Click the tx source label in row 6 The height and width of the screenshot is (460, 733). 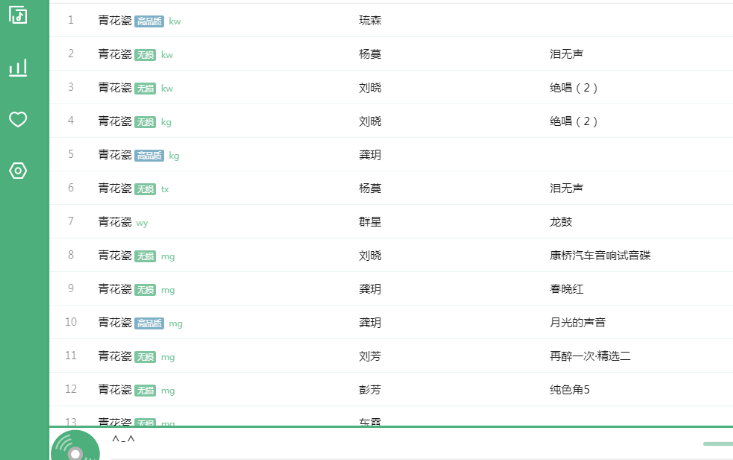(165, 189)
